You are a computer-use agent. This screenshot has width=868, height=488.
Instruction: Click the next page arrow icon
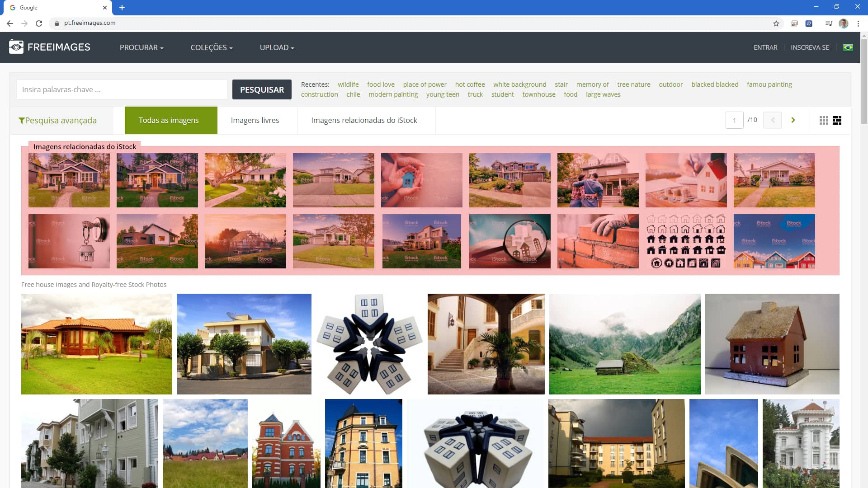click(x=793, y=120)
